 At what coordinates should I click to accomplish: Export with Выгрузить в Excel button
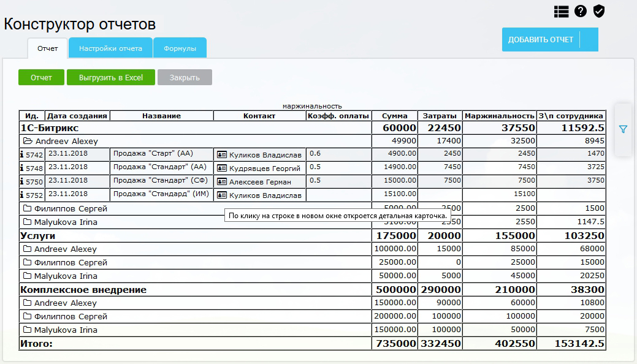point(110,78)
